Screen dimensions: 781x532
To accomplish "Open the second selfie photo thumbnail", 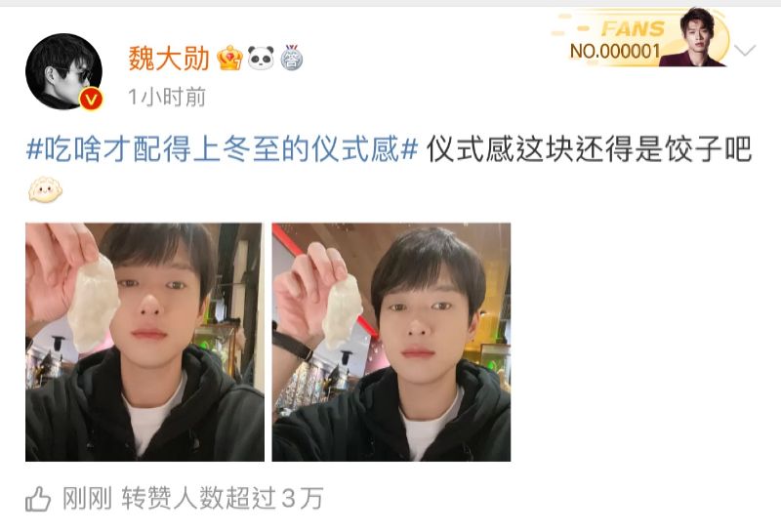I will click(x=391, y=343).
